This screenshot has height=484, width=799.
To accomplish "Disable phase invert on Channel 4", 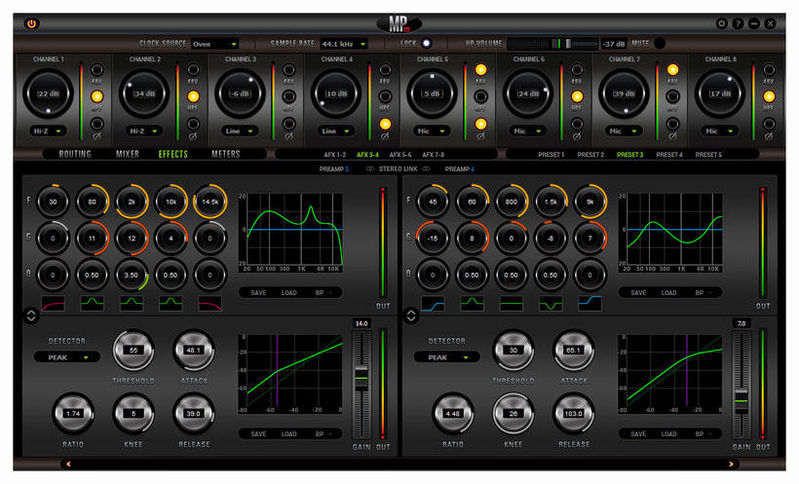I will [385, 123].
